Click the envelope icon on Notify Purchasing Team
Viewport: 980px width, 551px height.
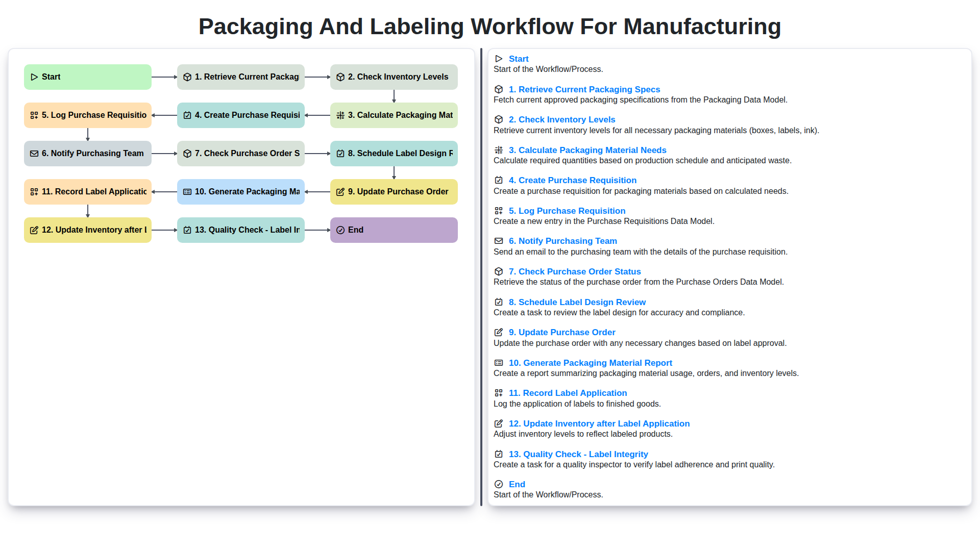pos(35,153)
